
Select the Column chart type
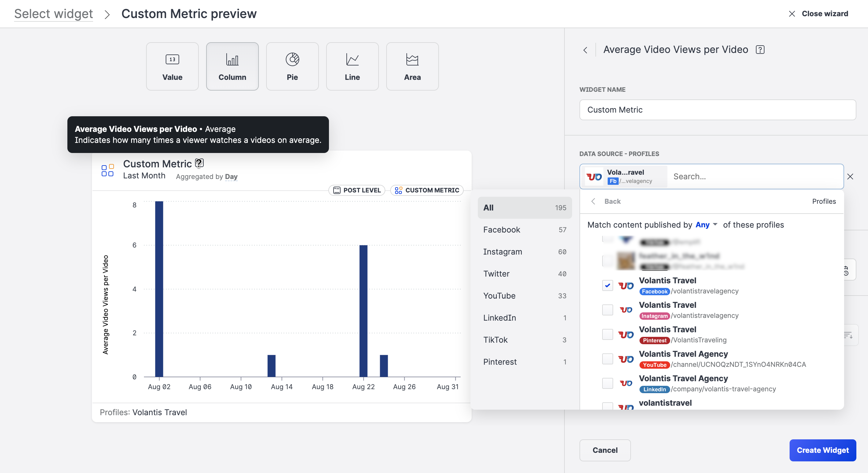click(x=232, y=66)
